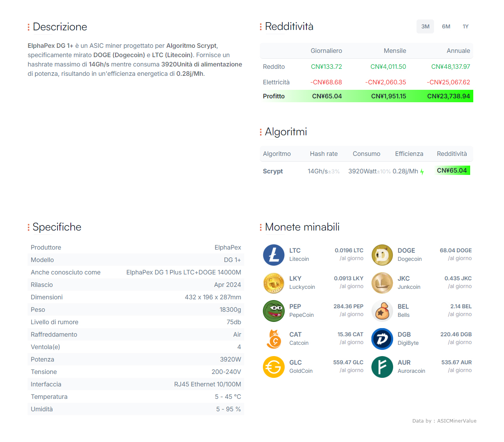Select consumption value 3920Watt
This screenshot has width=504, height=442.
[362, 171]
